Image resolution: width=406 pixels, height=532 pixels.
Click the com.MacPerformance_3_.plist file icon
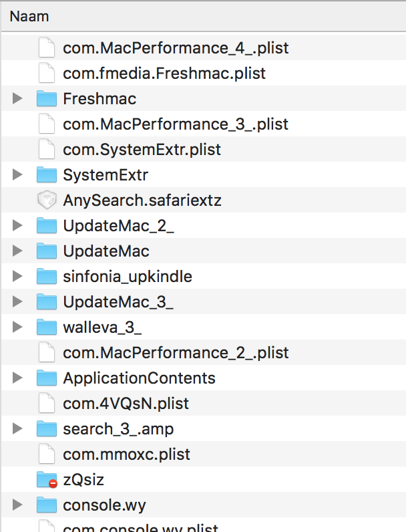coord(47,124)
